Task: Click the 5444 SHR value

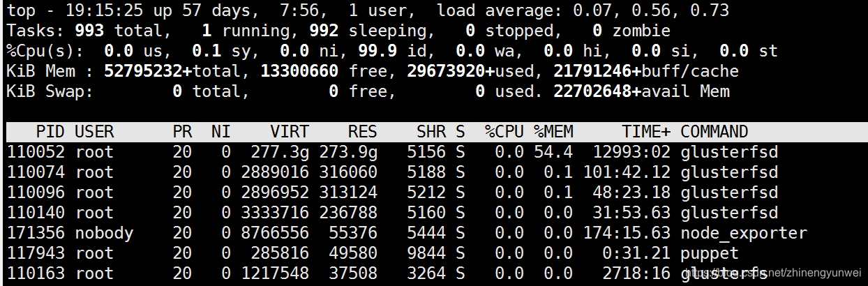Action: coord(426,233)
